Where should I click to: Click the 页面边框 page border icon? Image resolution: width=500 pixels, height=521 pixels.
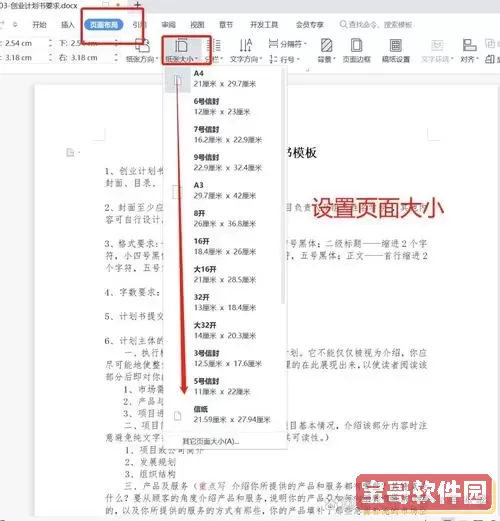(356, 45)
